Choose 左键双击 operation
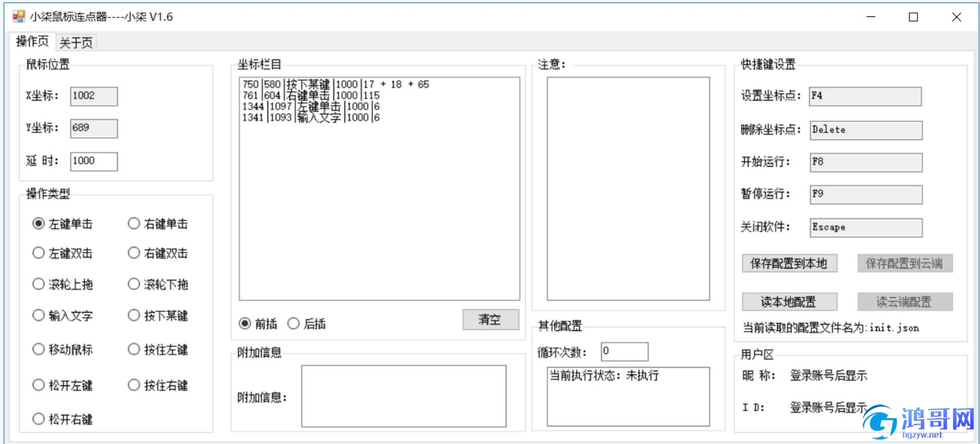Viewport: 980px width, 444px height. click(63, 253)
